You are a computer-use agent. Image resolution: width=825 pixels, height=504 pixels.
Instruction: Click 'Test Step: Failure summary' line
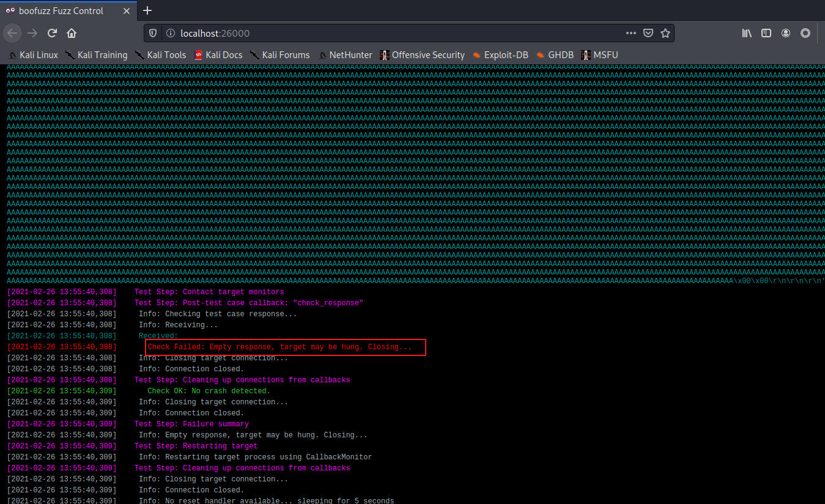(x=191, y=424)
